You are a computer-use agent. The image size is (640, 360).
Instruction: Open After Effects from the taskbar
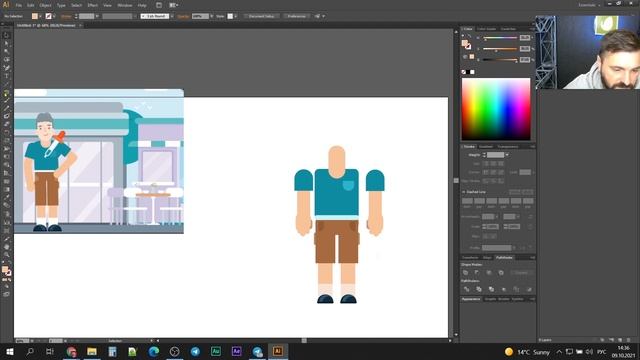click(236, 351)
